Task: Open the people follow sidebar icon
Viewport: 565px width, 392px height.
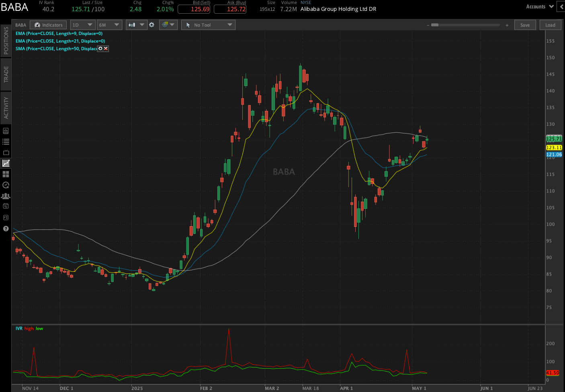Action: click(x=6, y=196)
